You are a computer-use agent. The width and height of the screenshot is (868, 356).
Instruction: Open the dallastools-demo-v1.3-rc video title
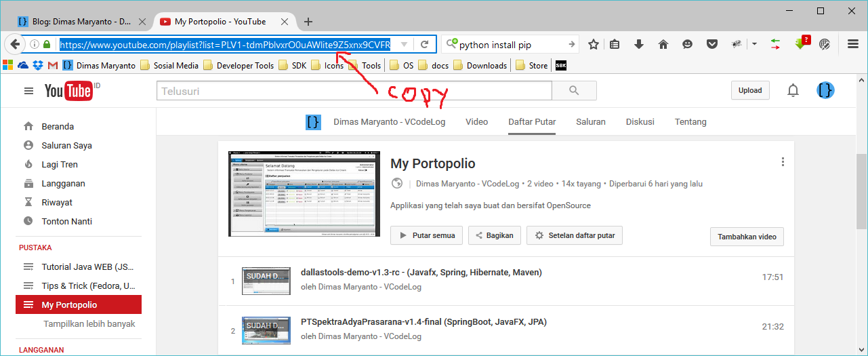pos(421,273)
